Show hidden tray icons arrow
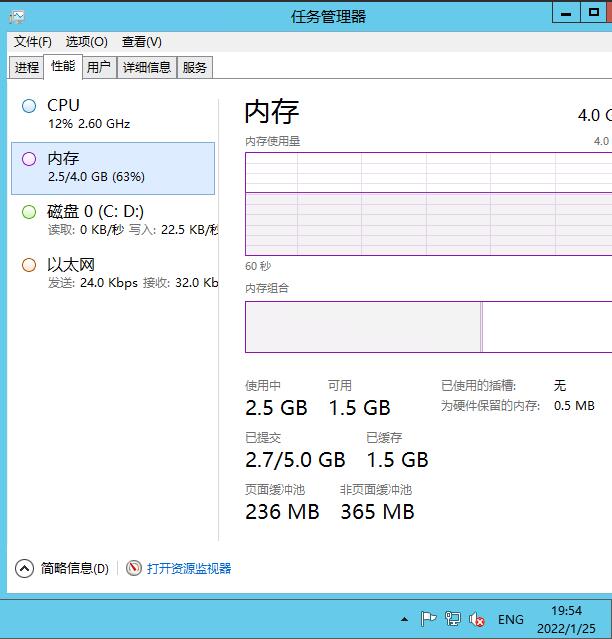 click(404, 619)
